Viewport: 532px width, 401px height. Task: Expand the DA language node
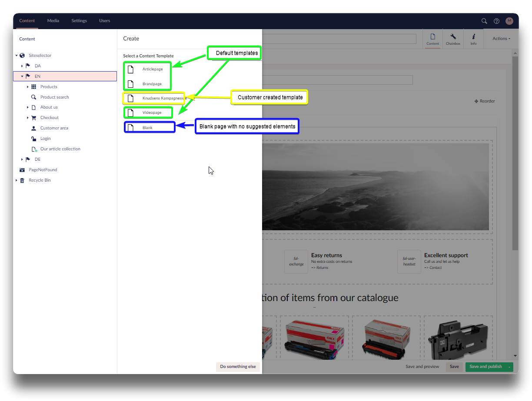click(x=22, y=66)
